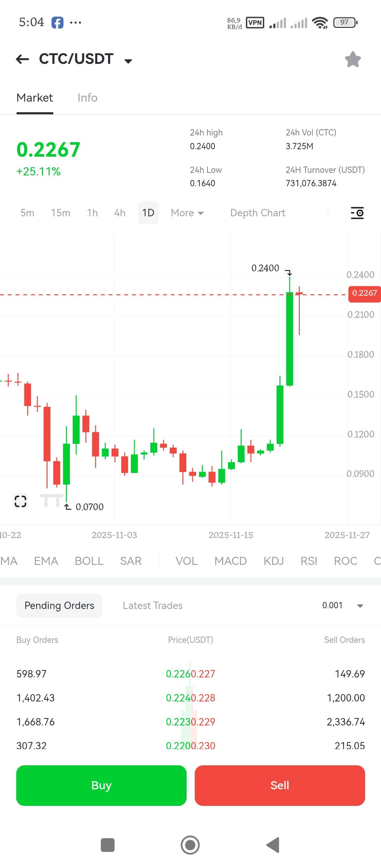Select the 4h timeframe
Viewport: 381px width, 868px height.
pos(120,213)
